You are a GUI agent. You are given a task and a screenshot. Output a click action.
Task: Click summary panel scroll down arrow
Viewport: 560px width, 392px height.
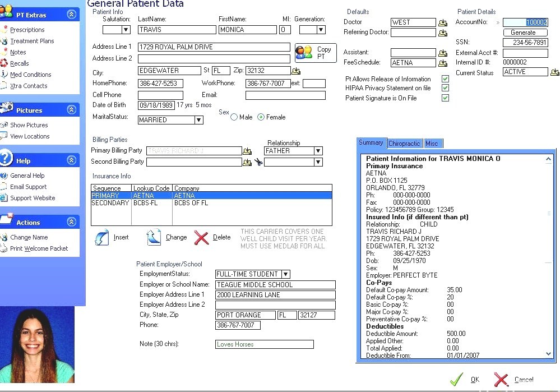coord(549,354)
